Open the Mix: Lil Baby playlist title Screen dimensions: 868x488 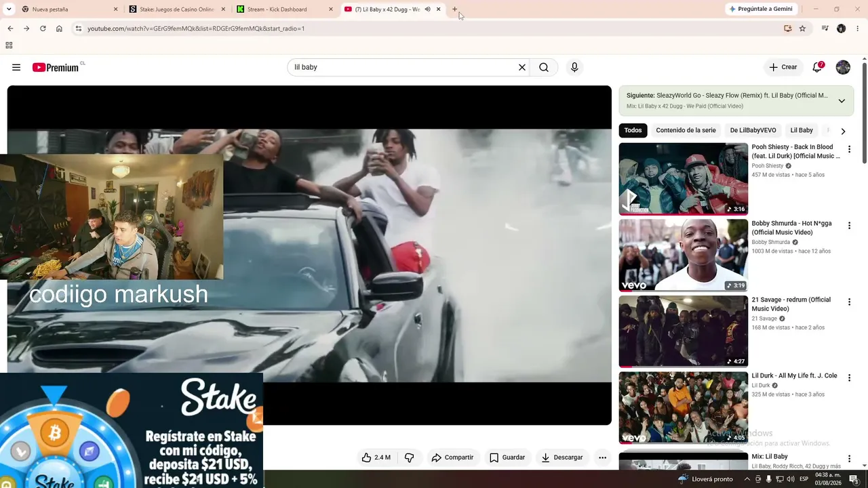click(770, 457)
